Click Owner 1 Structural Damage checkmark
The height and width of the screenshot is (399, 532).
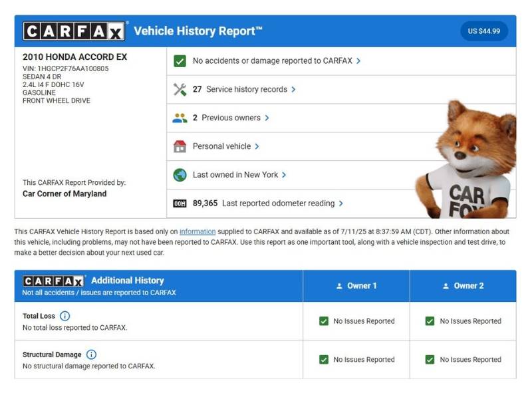[324, 360]
